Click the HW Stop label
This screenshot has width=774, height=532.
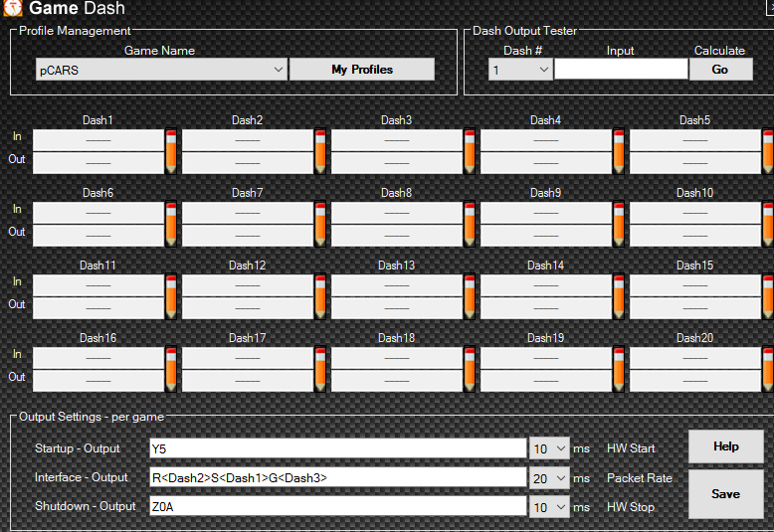pos(631,507)
